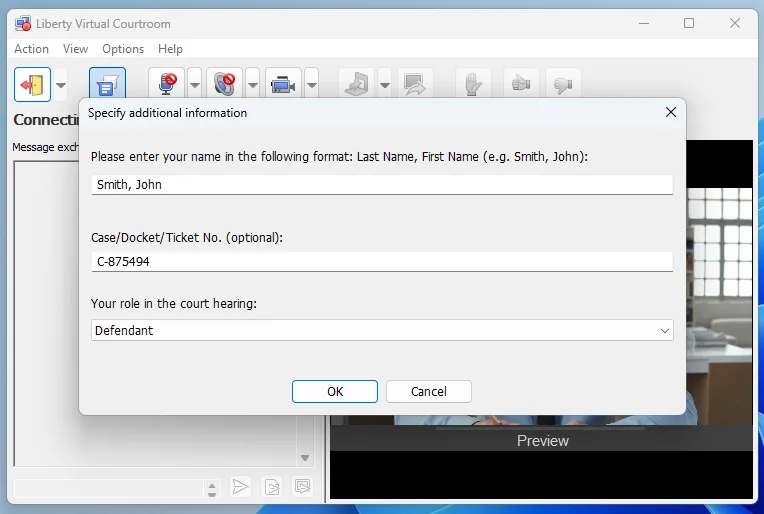
Task: Open the Help menu
Action: pyautogui.click(x=170, y=49)
